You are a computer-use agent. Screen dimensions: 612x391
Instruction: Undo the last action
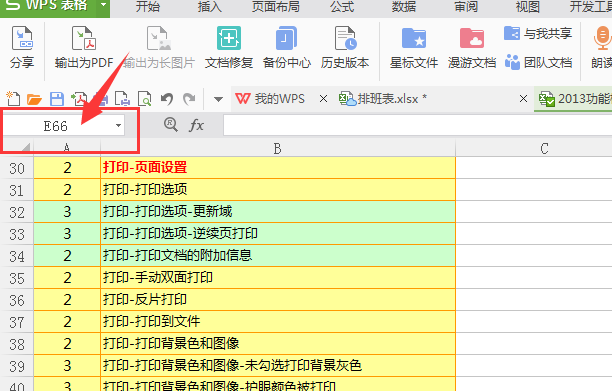(x=167, y=99)
